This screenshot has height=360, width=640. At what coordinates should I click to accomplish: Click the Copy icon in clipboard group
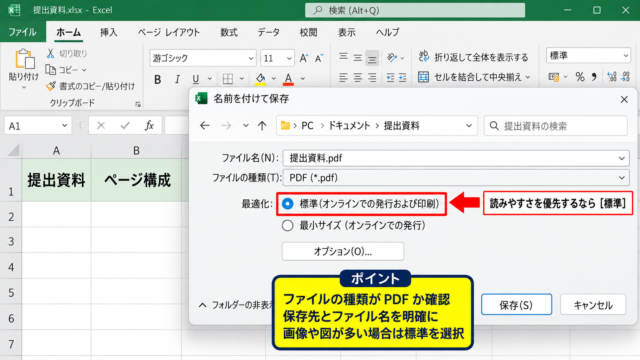point(51,70)
